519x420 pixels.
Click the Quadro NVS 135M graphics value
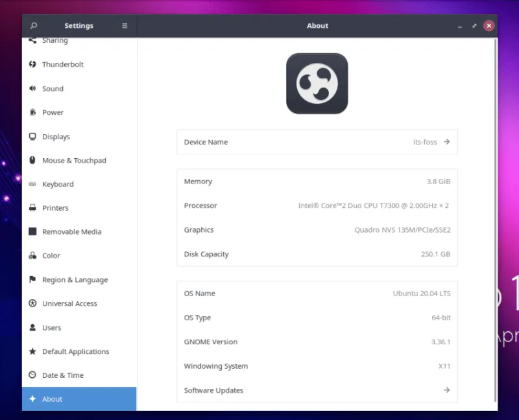pyautogui.click(x=402, y=229)
